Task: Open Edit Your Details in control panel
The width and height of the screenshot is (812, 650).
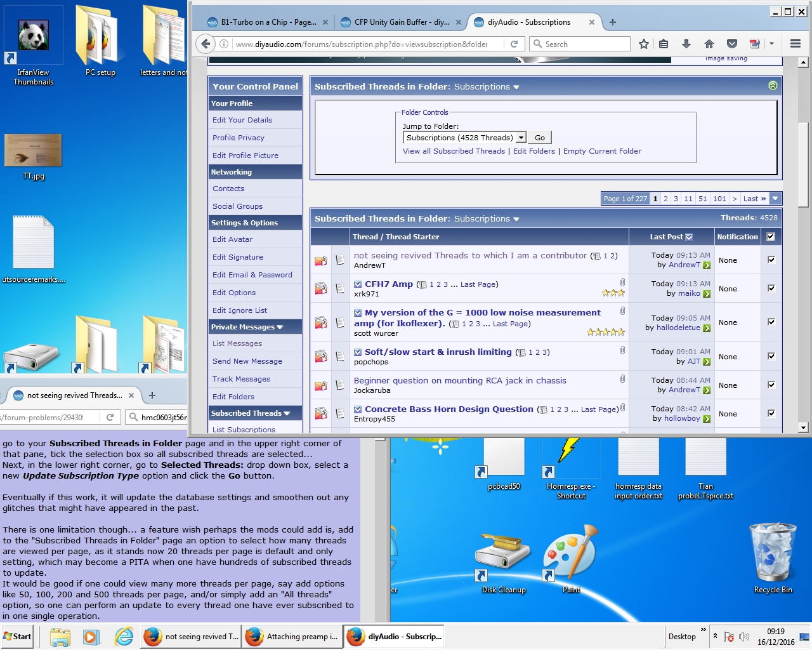Action: point(242,120)
